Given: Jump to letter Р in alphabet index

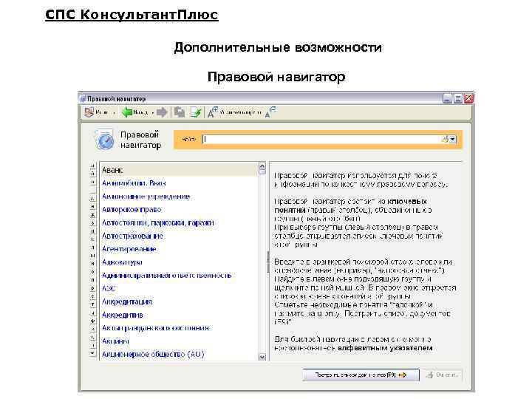Looking at the screenshot, I should [92, 288].
